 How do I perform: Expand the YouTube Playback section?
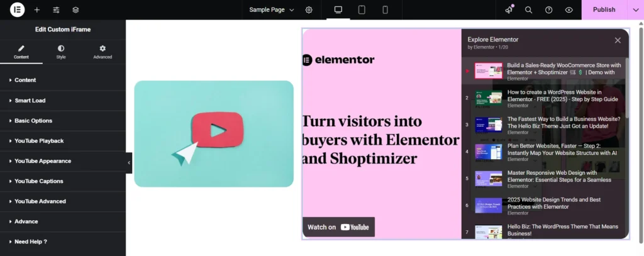39,141
